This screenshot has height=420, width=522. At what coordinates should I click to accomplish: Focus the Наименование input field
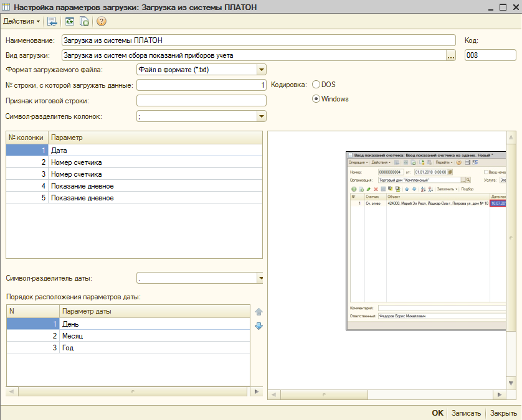click(259, 40)
